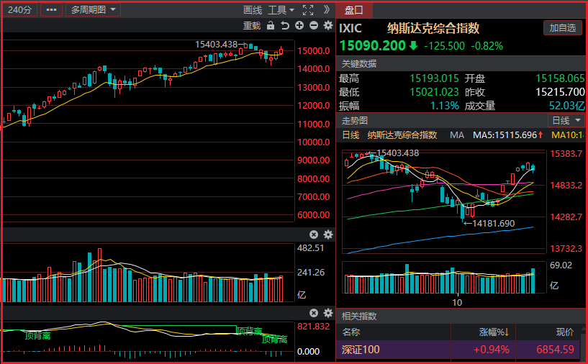
Task: Click the 相关指数 section header
Action: (359, 316)
